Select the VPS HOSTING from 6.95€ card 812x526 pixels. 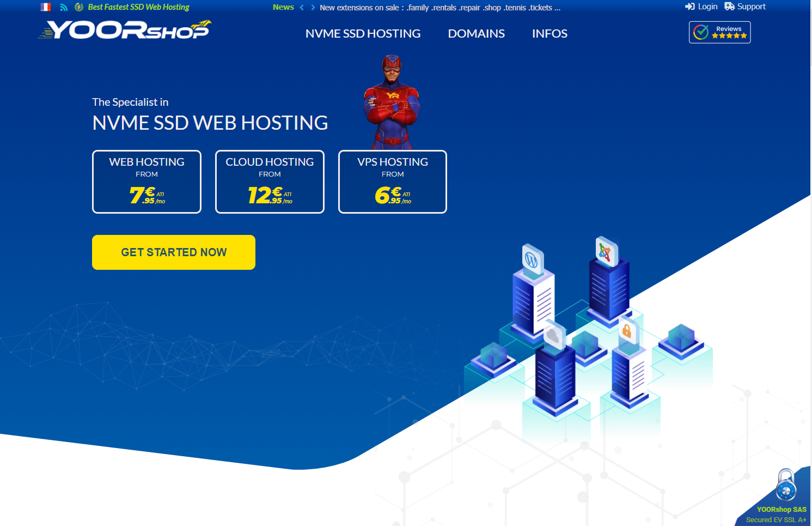click(393, 182)
